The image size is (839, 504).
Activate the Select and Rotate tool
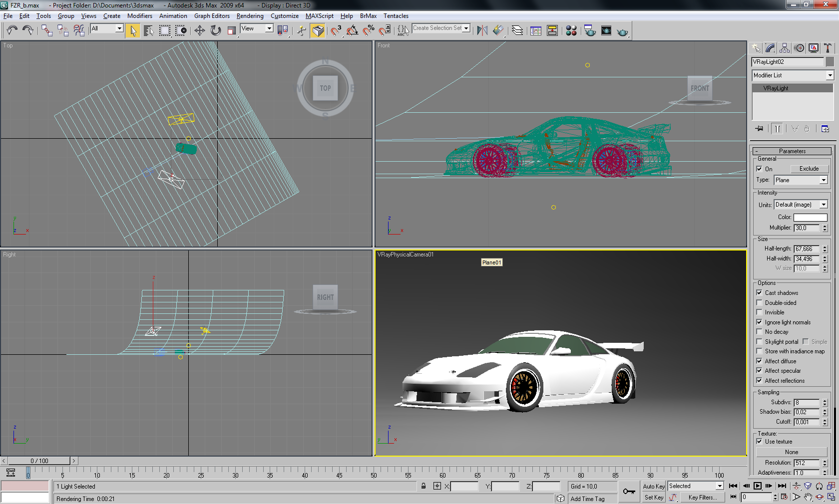click(x=216, y=31)
